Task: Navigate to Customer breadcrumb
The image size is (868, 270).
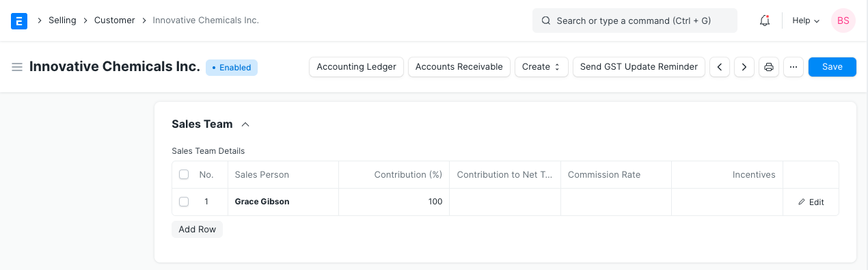Action: pos(115,21)
